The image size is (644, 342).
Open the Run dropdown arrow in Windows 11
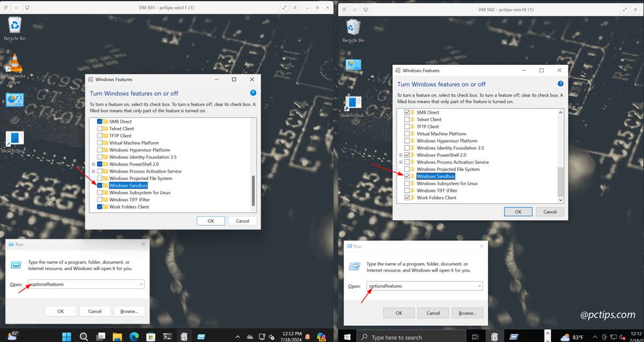click(x=141, y=284)
